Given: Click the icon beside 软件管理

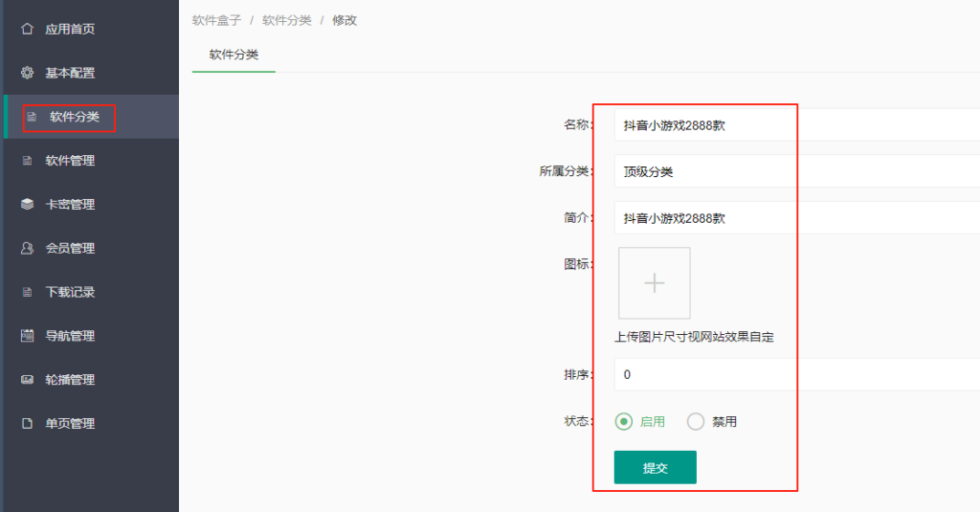Looking at the screenshot, I should click(x=27, y=161).
